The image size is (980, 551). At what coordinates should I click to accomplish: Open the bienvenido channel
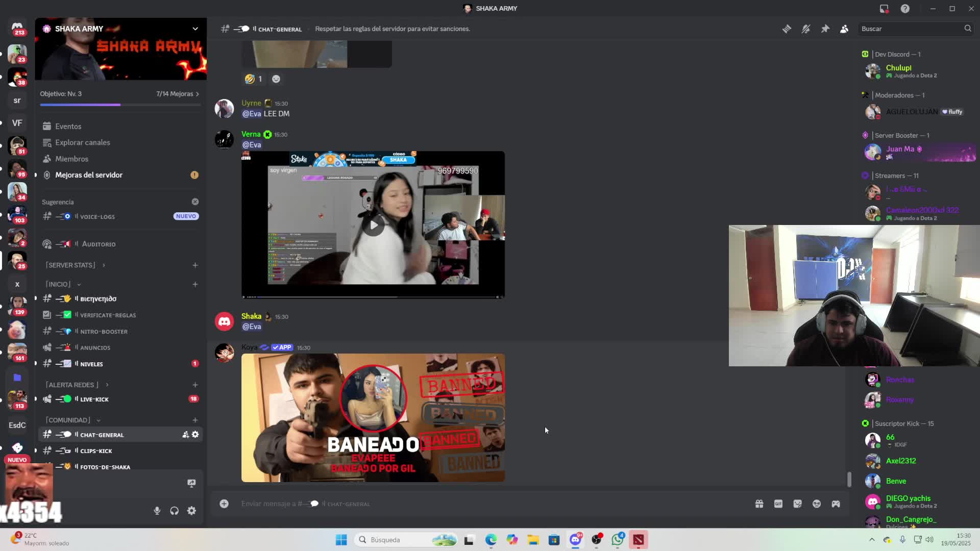120,299
